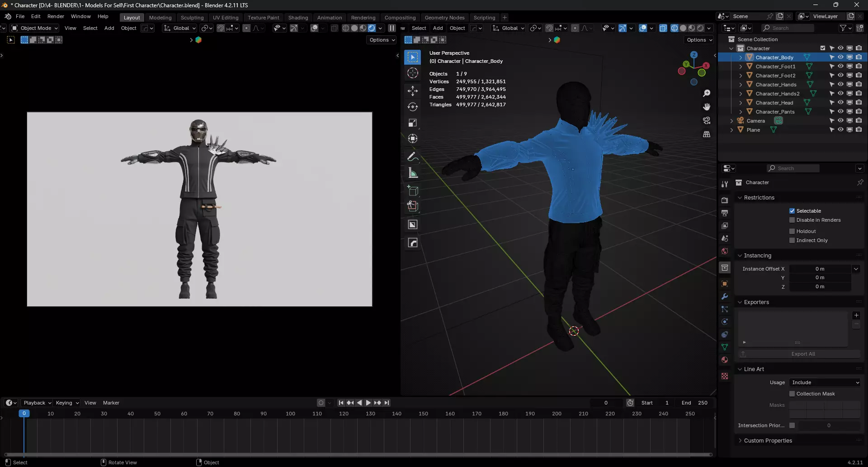The width and height of the screenshot is (868, 467).
Task: Switch perspective/orthographic grid icon
Action: pos(707,134)
